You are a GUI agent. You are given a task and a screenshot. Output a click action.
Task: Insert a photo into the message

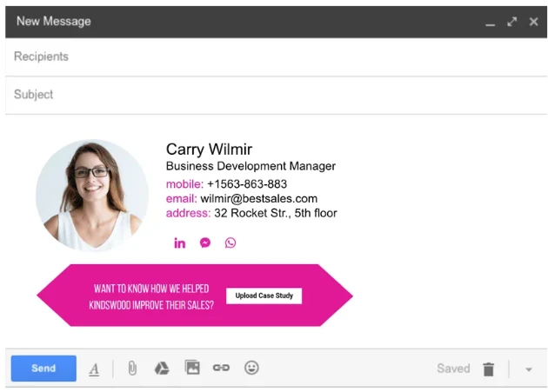[192, 369]
